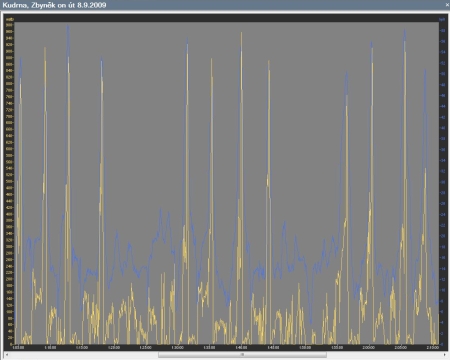The image size is (450, 360).
Task: Click the grip at the scrollbar thumb's center
Action: coord(242,355)
